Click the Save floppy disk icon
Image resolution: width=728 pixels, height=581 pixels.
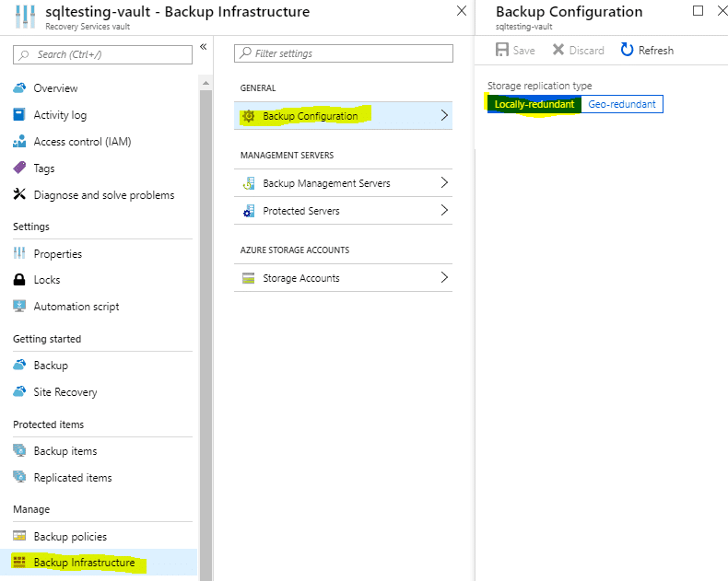(x=502, y=50)
